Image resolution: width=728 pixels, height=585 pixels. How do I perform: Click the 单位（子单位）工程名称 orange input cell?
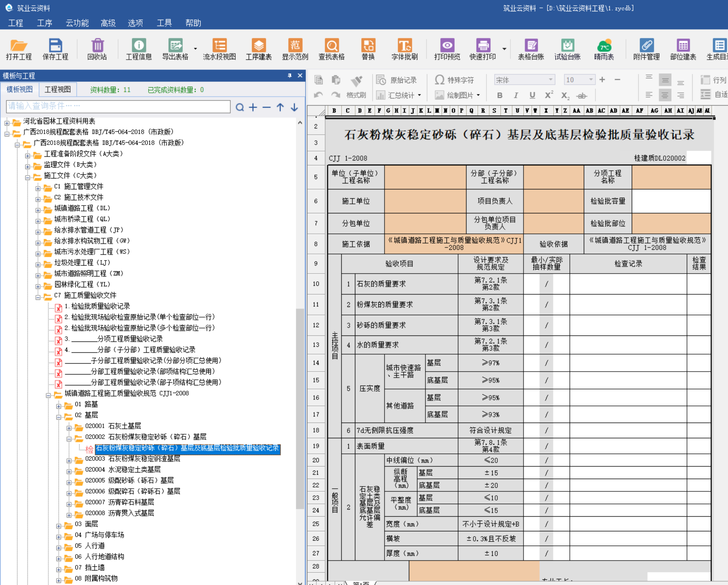425,177
